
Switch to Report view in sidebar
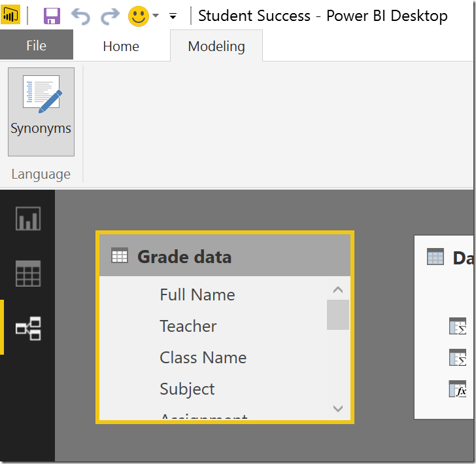click(x=28, y=219)
